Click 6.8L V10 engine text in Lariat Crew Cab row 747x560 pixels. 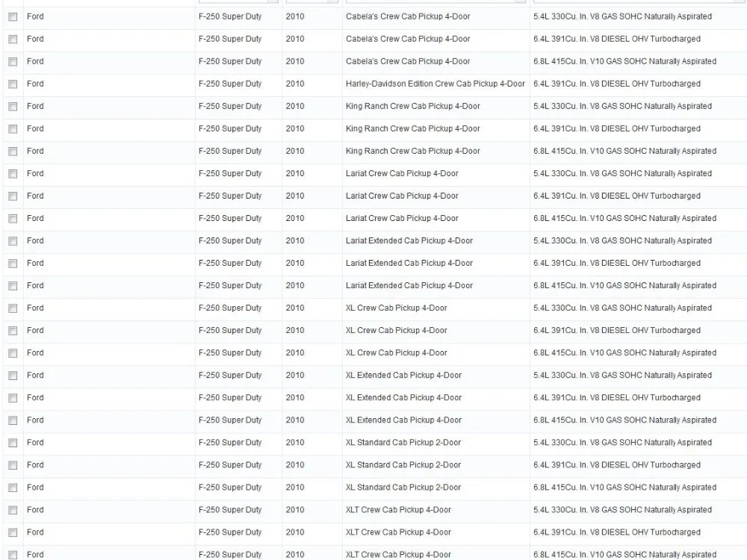click(625, 218)
